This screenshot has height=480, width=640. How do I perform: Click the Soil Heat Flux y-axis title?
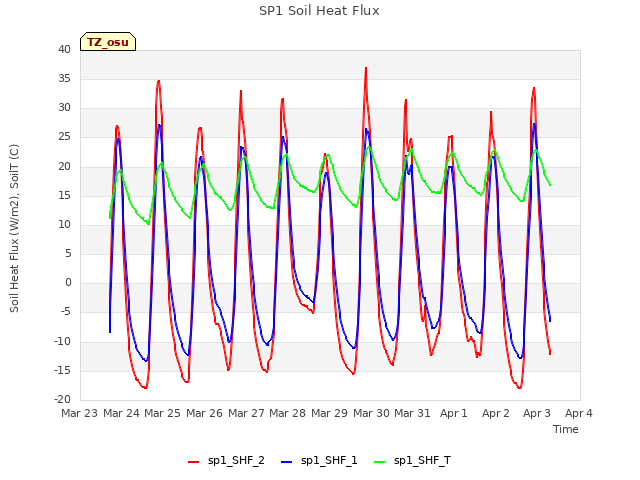click(14, 228)
